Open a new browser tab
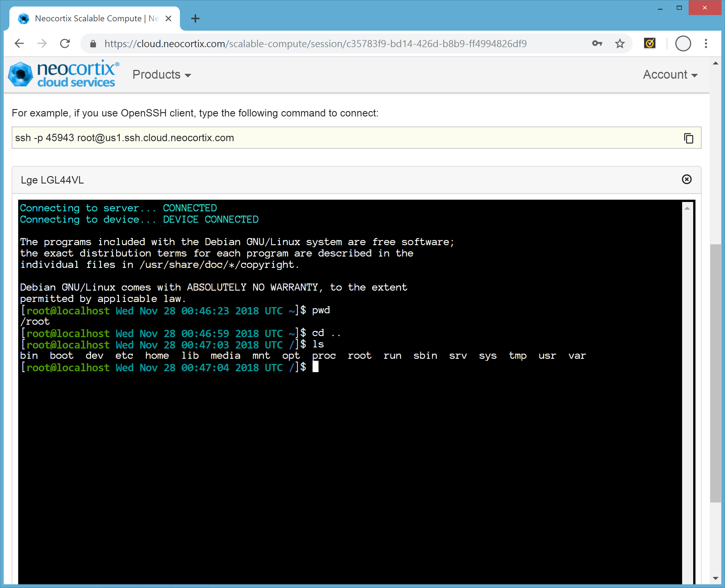 (195, 19)
